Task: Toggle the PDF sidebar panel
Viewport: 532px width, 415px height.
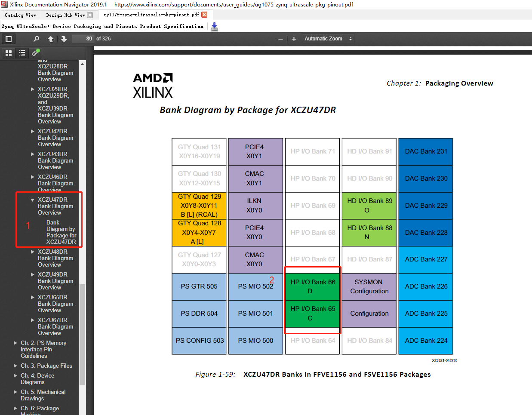Action: pyautogui.click(x=8, y=39)
